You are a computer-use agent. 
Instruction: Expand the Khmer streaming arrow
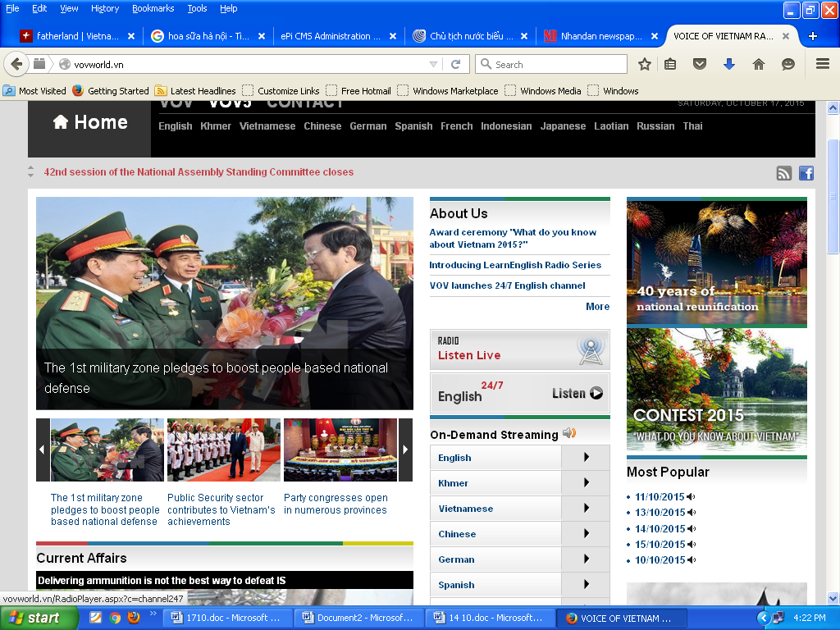pyautogui.click(x=586, y=483)
